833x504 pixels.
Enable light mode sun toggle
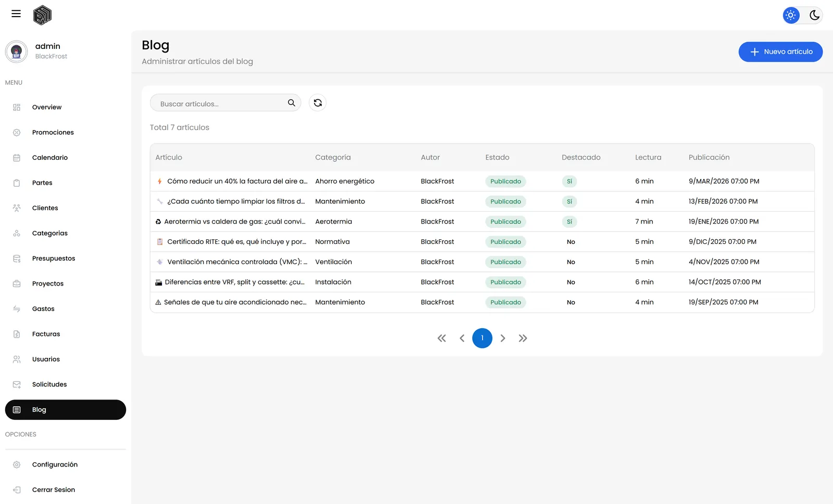pyautogui.click(x=791, y=16)
